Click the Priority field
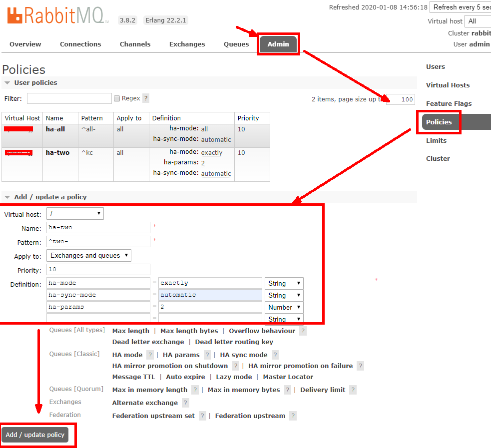 [98, 269]
